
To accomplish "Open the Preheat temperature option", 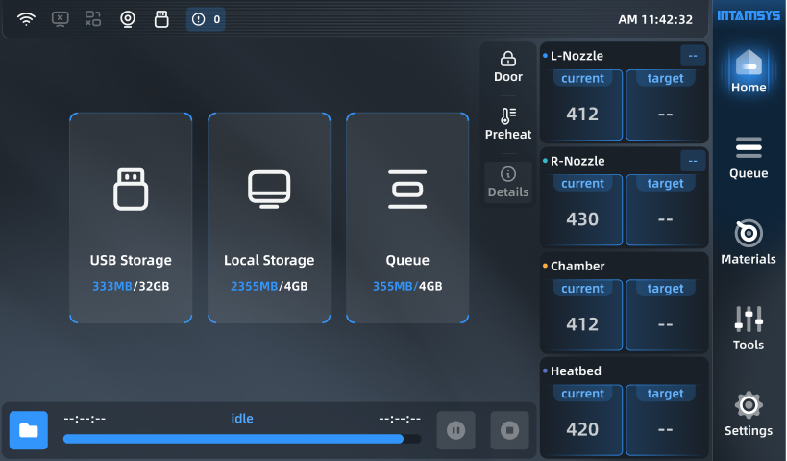I will point(508,124).
